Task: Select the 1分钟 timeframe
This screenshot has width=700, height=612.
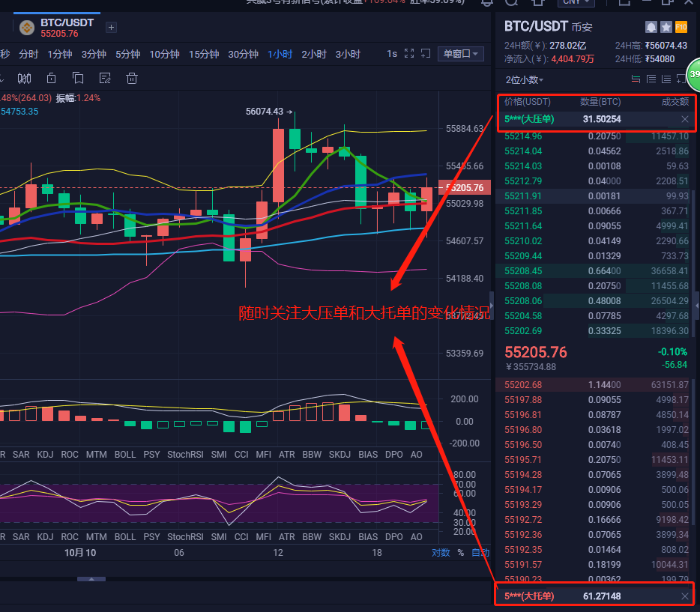Action: (x=60, y=55)
